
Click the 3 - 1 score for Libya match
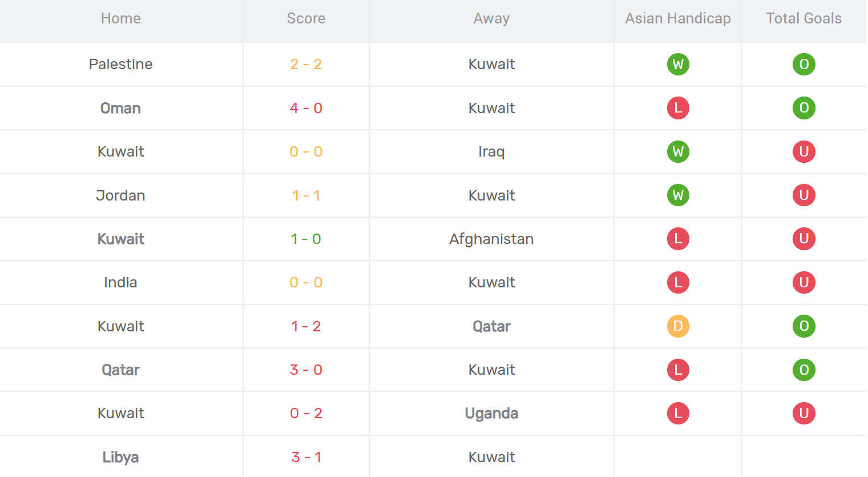306,457
